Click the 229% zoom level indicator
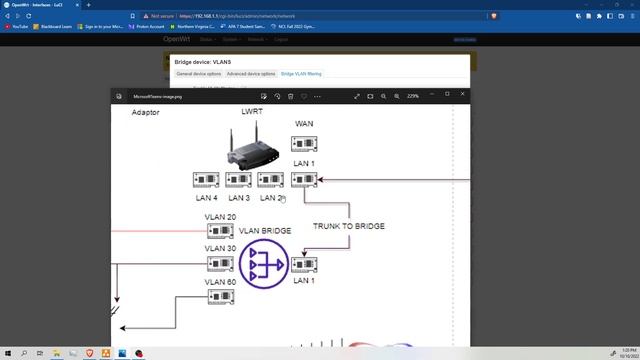640x360 pixels. pos(413,96)
